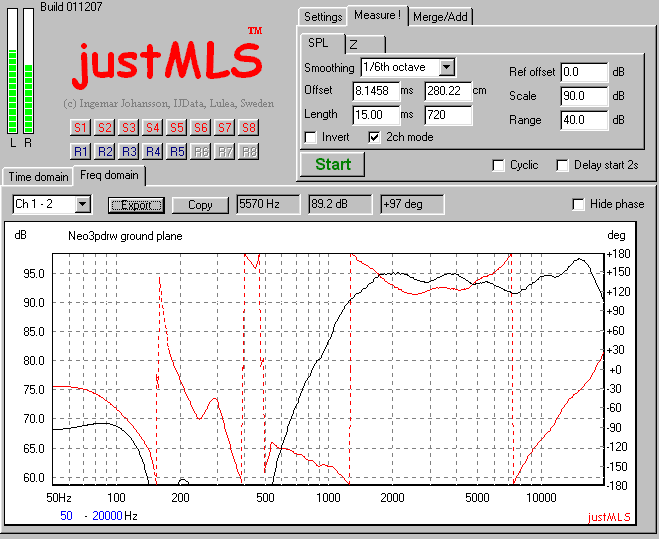This screenshot has height=539, width=659.
Task: Switch to the Time domain tab
Action: tap(38, 177)
